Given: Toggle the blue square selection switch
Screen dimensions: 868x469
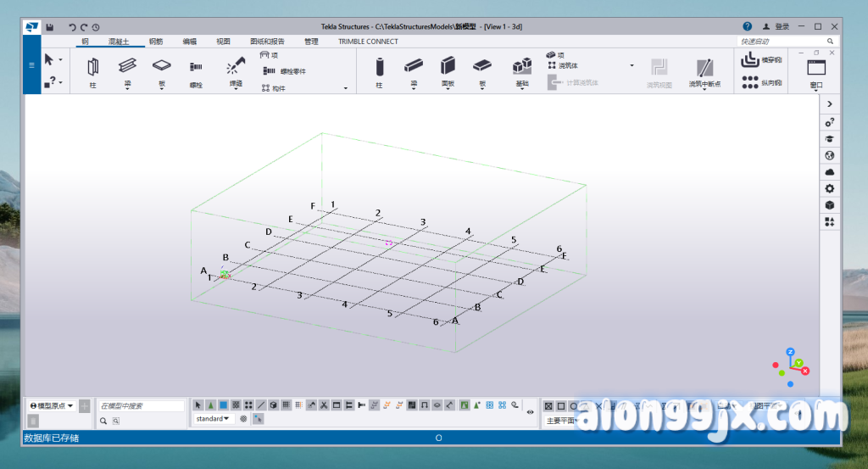Looking at the screenshot, I should click(224, 405).
